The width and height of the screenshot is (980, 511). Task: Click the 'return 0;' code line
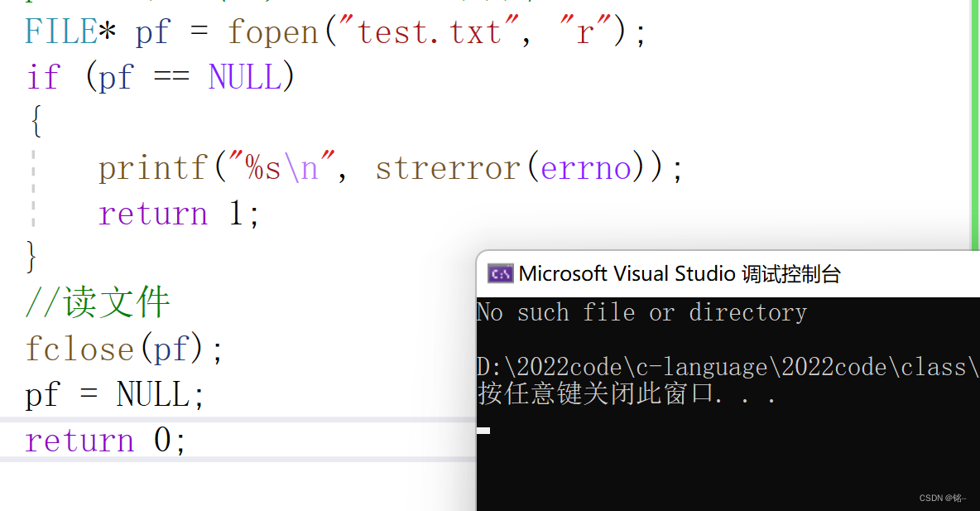click(x=105, y=441)
